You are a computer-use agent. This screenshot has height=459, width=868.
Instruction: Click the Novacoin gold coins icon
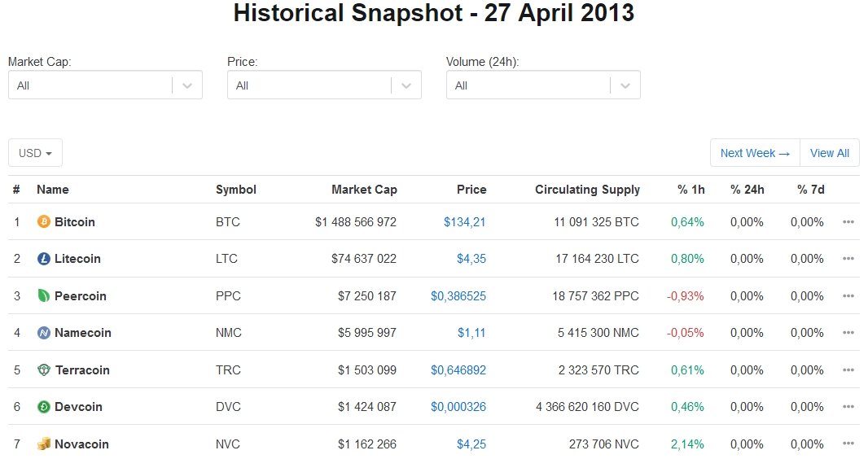(x=44, y=444)
